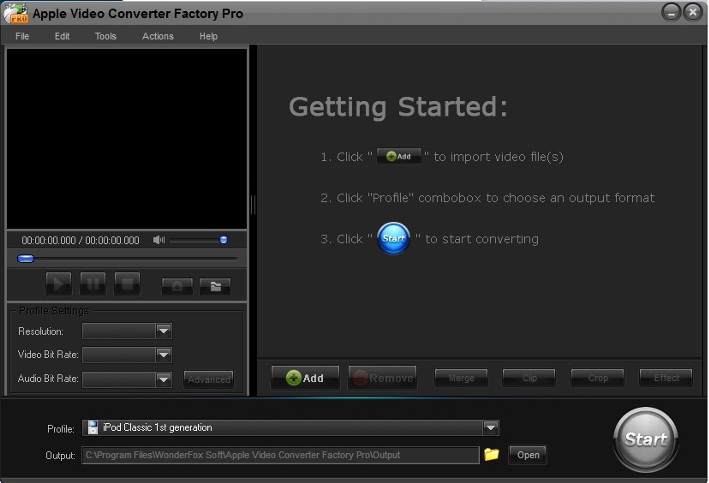Open the Actions menu
This screenshot has height=483, width=709.
(157, 36)
